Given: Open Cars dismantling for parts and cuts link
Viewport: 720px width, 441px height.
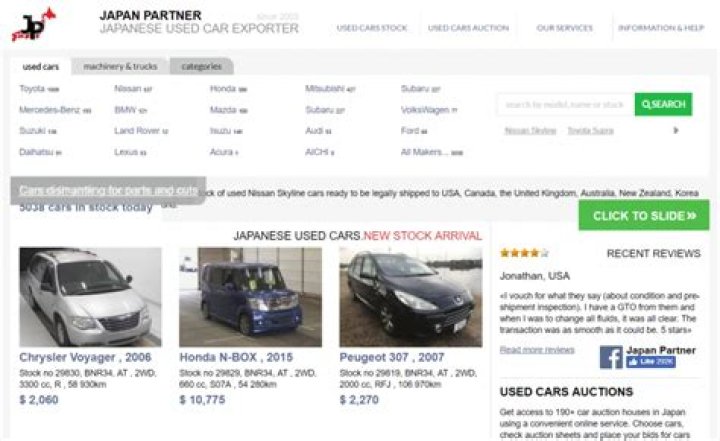Looking at the screenshot, I should [108, 190].
